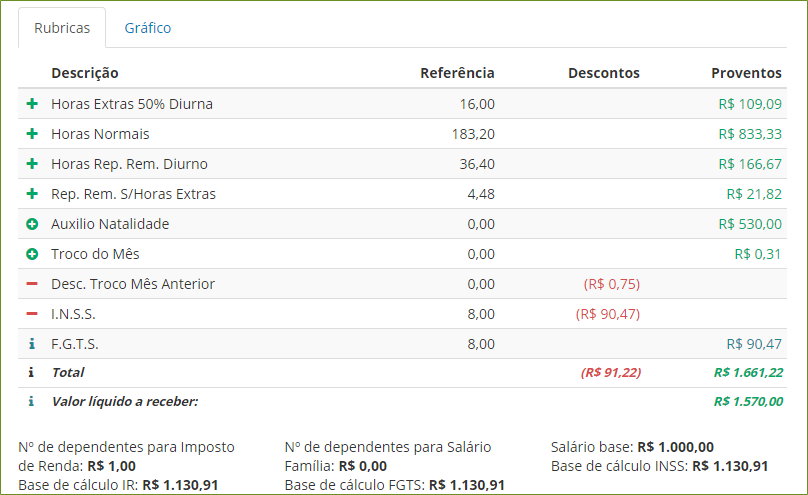Click the info icon for Valor líquido a receber
This screenshot has height=495, width=808.
pos(32,401)
